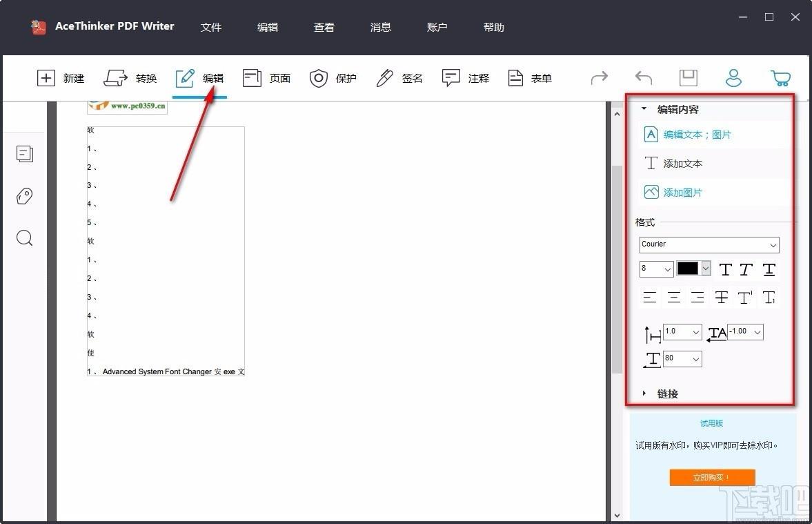Open the Form (表单) tool
The height and width of the screenshot is (524, 812).
click(530, 78)
